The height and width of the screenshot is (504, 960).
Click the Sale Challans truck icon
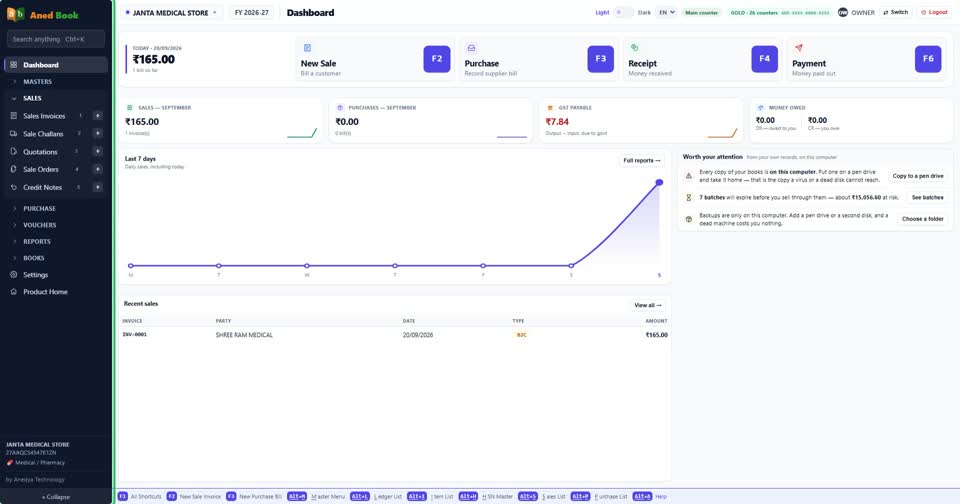pos(13,134)
